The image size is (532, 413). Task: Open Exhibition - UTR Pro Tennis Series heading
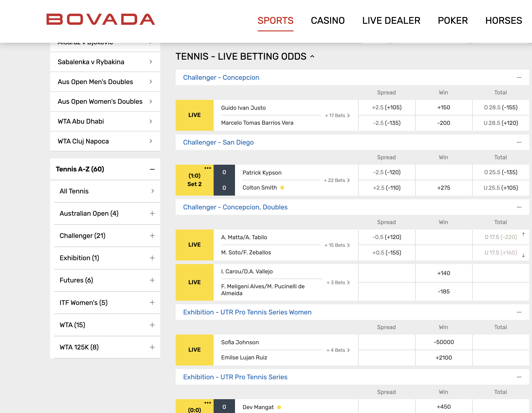point(235,377)
